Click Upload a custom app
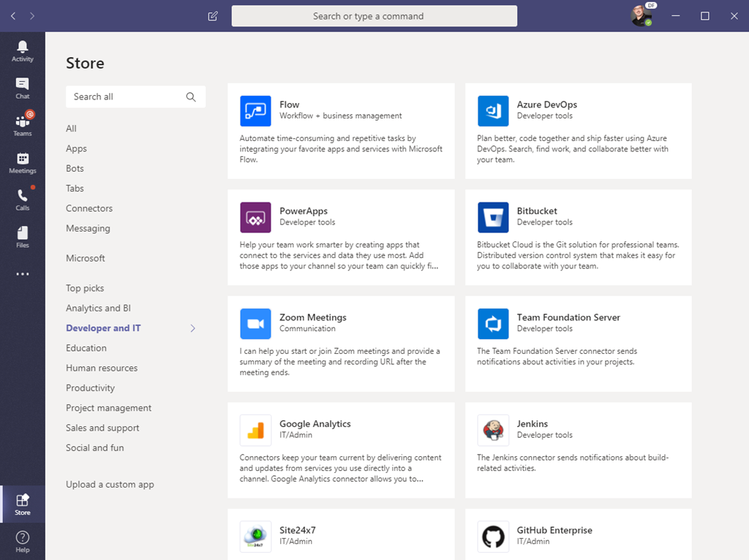749x560 pixels. pos(110,484)
